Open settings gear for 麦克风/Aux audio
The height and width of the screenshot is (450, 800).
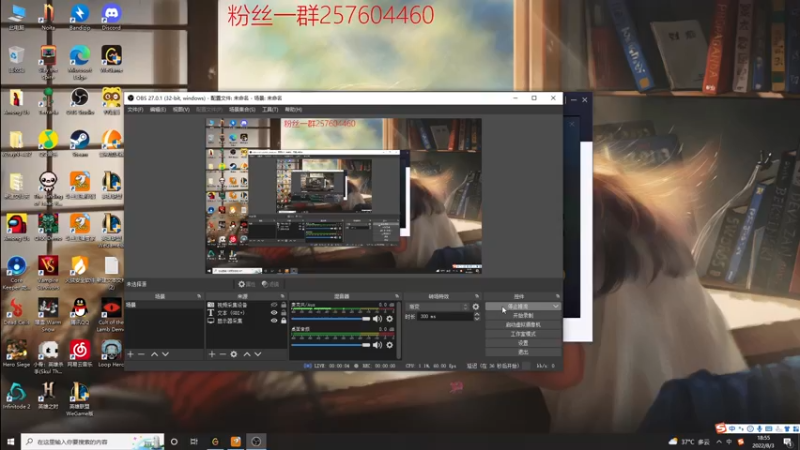coord(390,319)
